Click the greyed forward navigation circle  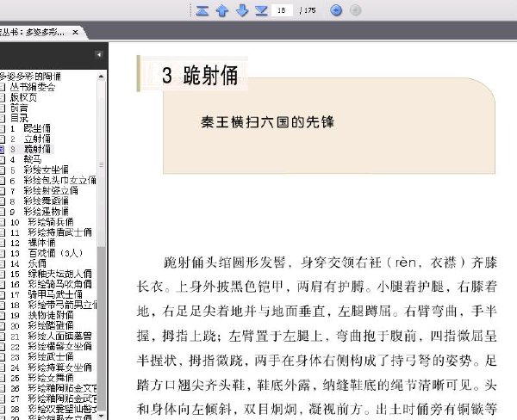(x=355, y=10)
